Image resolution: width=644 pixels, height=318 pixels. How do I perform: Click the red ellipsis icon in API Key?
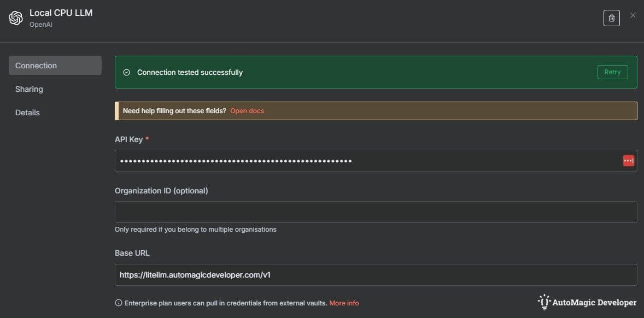[x=628, y=161]
